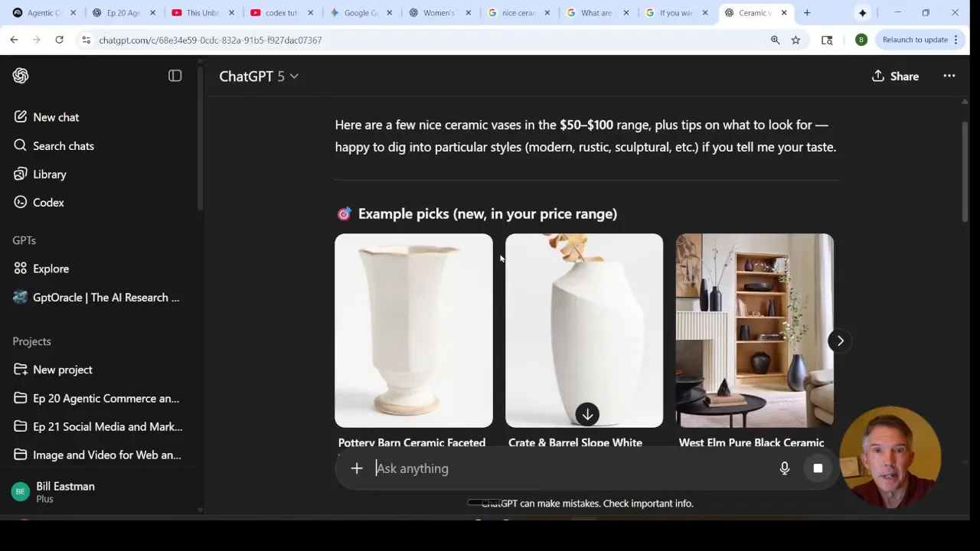View site information icon in address bar
The width and height of the screenshot is (980, 551).
coord(86,40)
